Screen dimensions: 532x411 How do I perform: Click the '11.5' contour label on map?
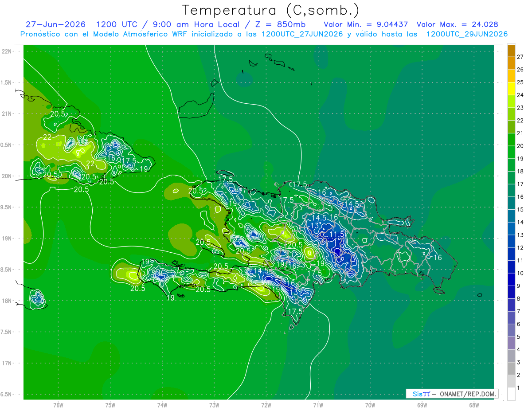[x=336, y=234]
